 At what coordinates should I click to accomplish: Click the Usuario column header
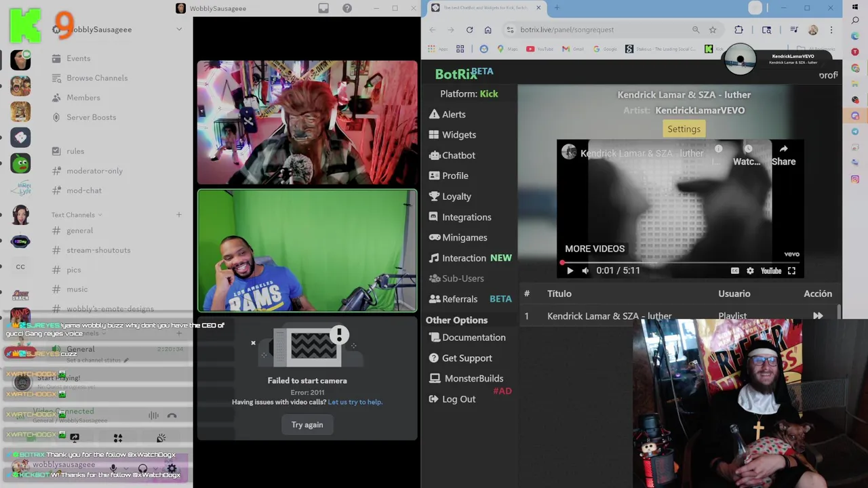coord(734,293)
